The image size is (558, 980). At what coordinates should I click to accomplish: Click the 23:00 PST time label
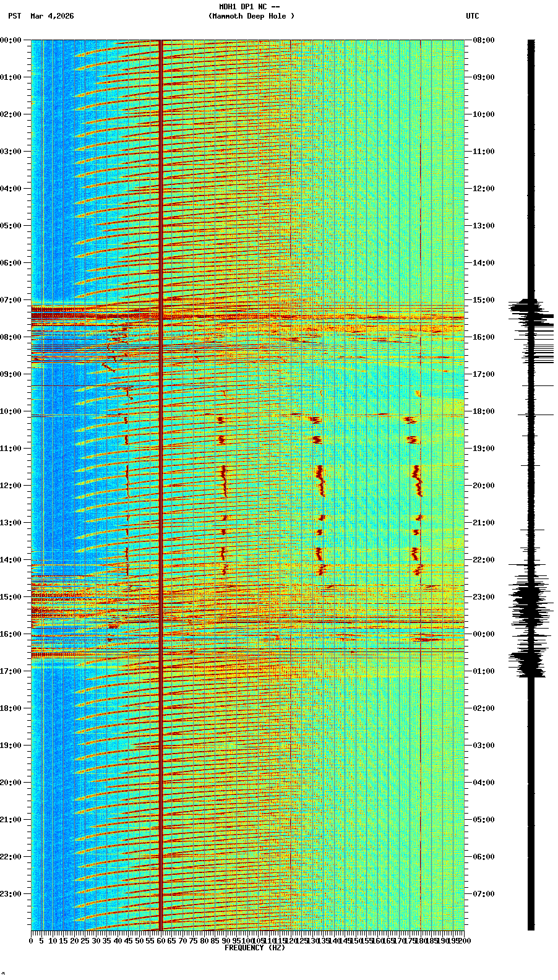(11, 894)
